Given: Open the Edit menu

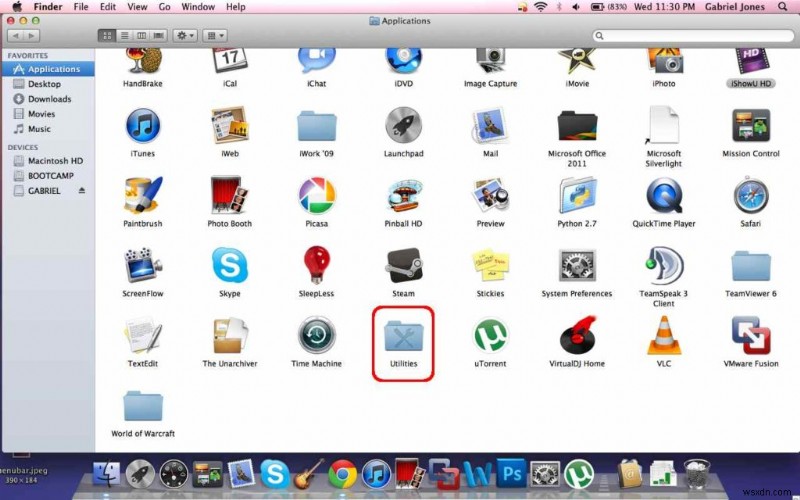Looking at the screenshot, I should (x=108, y=7).
